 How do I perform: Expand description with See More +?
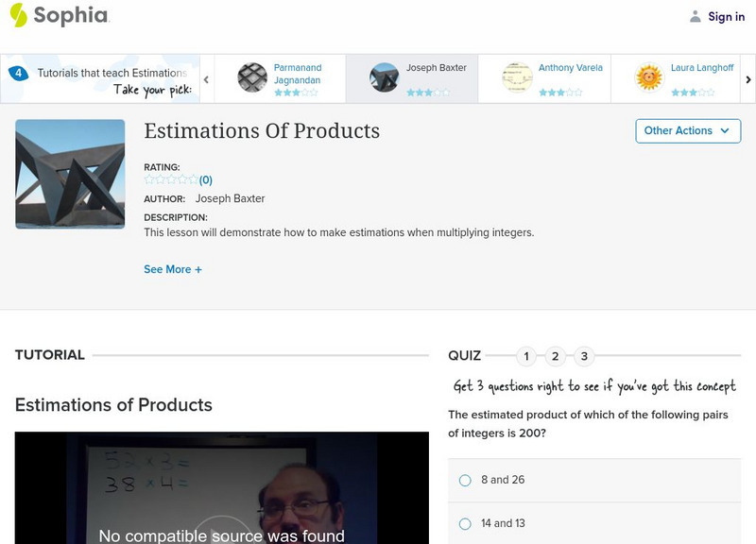point(172,269)
